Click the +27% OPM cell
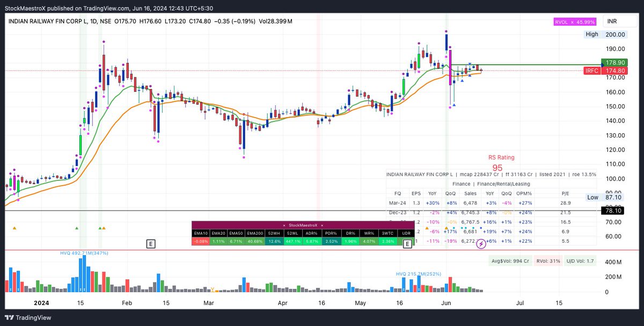Screen dimensions: 644x326 point(525,202)
